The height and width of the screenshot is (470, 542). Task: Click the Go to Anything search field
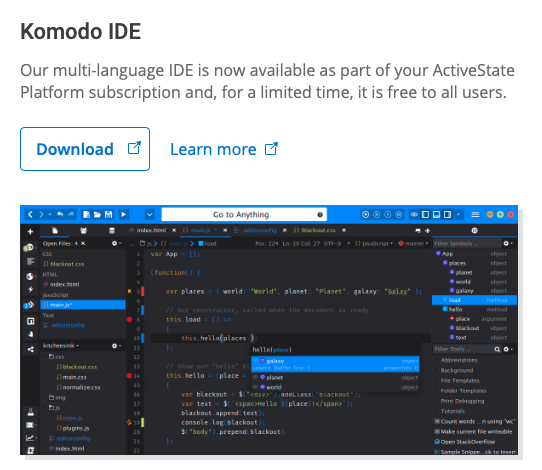click(x=244, y=215)
